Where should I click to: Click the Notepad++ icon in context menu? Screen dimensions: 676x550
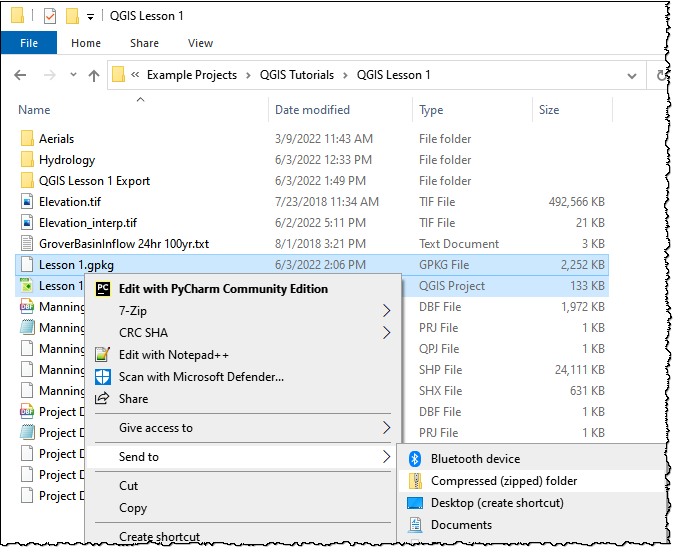[x=101, y=355]
